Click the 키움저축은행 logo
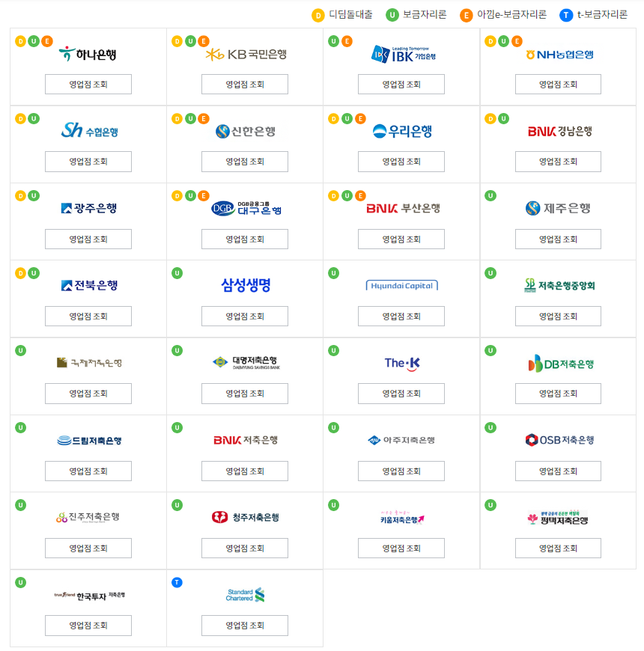This screenshot has height=651, width=644. [403, 518]
